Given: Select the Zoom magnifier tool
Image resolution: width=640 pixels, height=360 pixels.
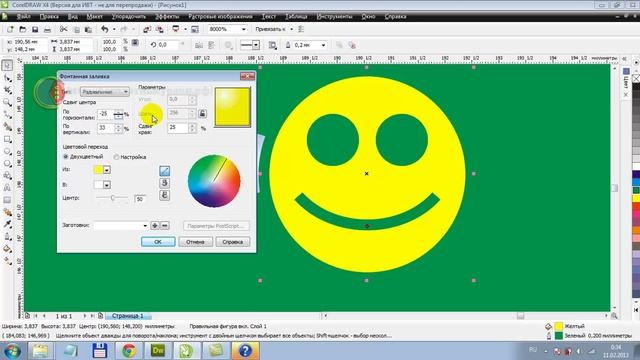Looking at the screenshot, I should click(7, 102).
